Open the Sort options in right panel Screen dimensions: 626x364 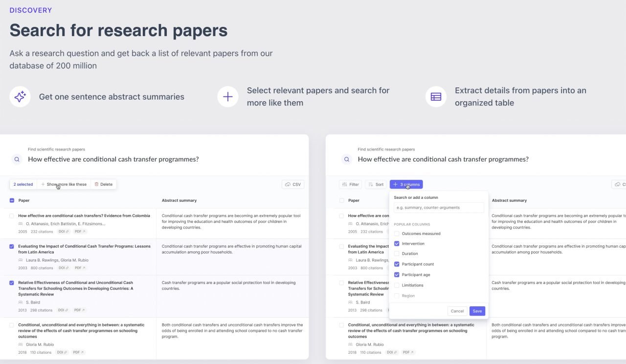pos(376,184)
